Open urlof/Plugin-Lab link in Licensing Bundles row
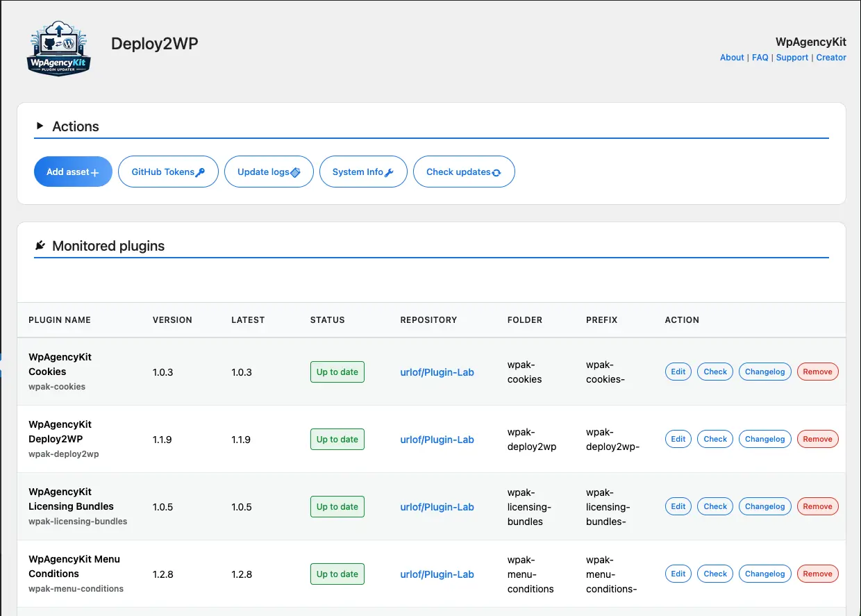The width and height of the screenshot is (861, 616). 437,507
